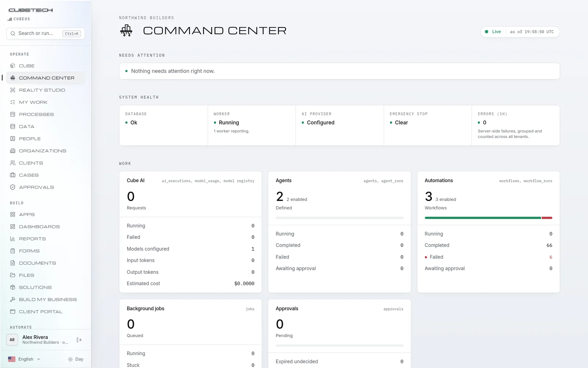
Task: Click the Cube AI card title
Action: (x=136, y=180)
